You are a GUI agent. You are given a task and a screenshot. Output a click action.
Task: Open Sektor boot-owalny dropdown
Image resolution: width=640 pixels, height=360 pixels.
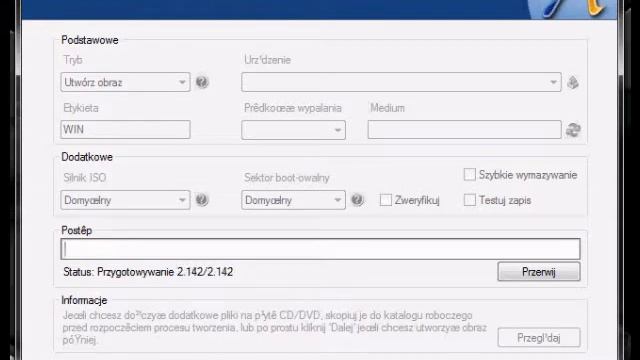coord(293,200)
